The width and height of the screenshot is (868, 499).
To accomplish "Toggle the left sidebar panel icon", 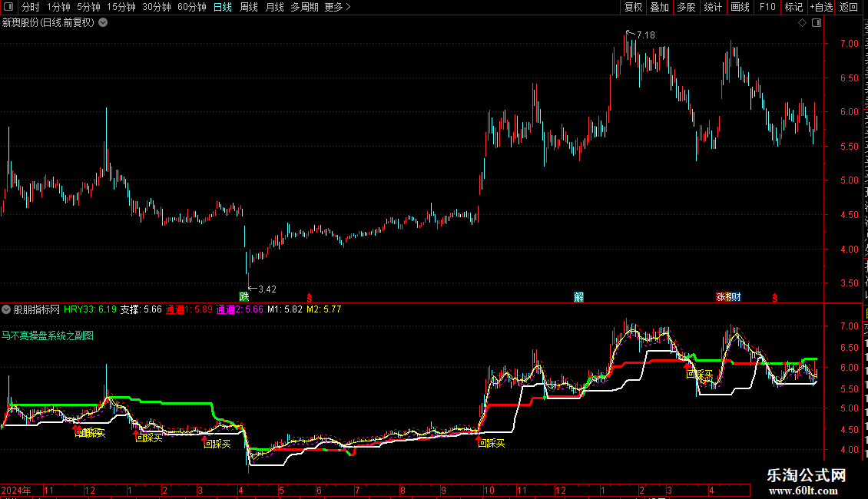I will [x=8, y=7].
